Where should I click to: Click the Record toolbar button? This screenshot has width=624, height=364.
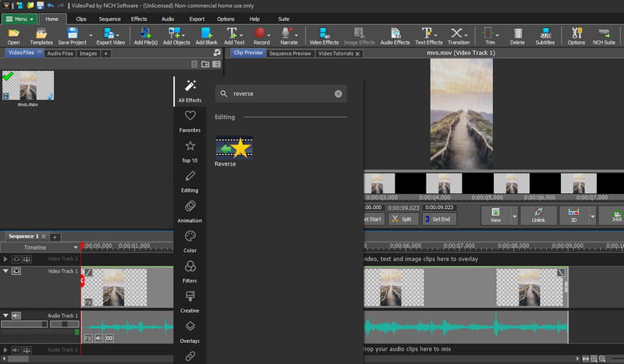click(261, 36)
